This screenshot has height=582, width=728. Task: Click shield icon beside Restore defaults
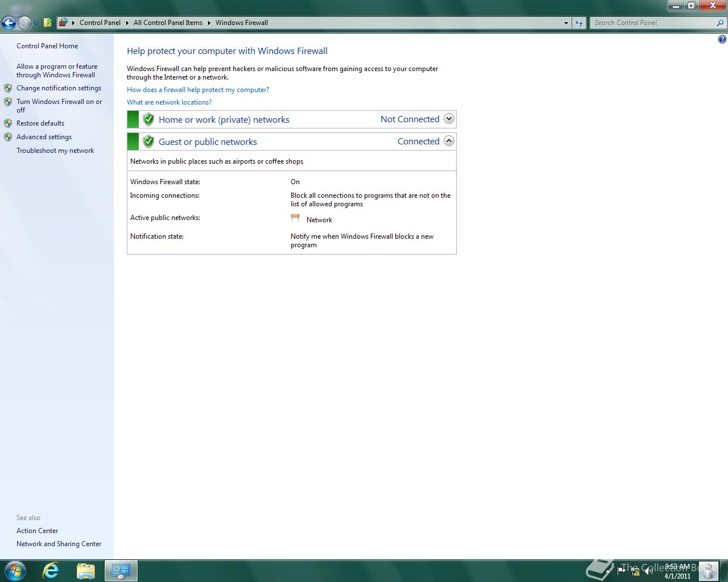[x=8, y=123]
